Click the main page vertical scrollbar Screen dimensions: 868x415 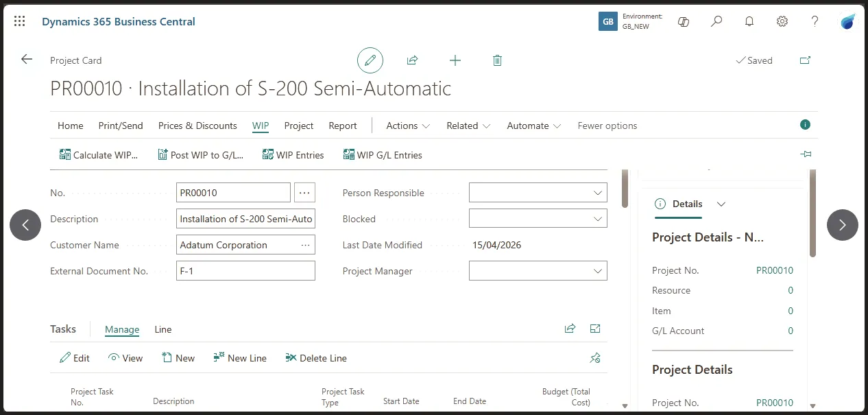[625, 188]
